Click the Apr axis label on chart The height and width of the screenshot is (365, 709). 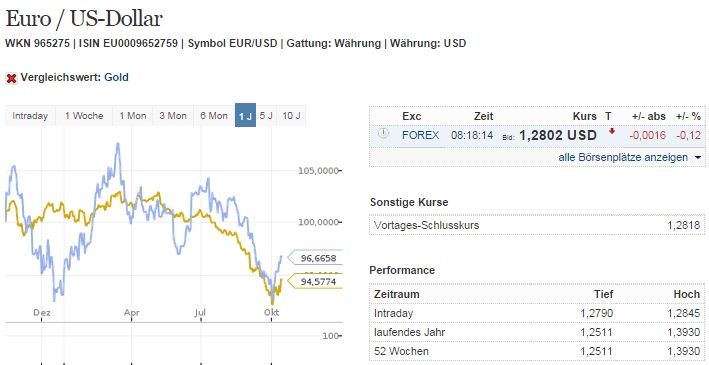(x=132, y=312)
